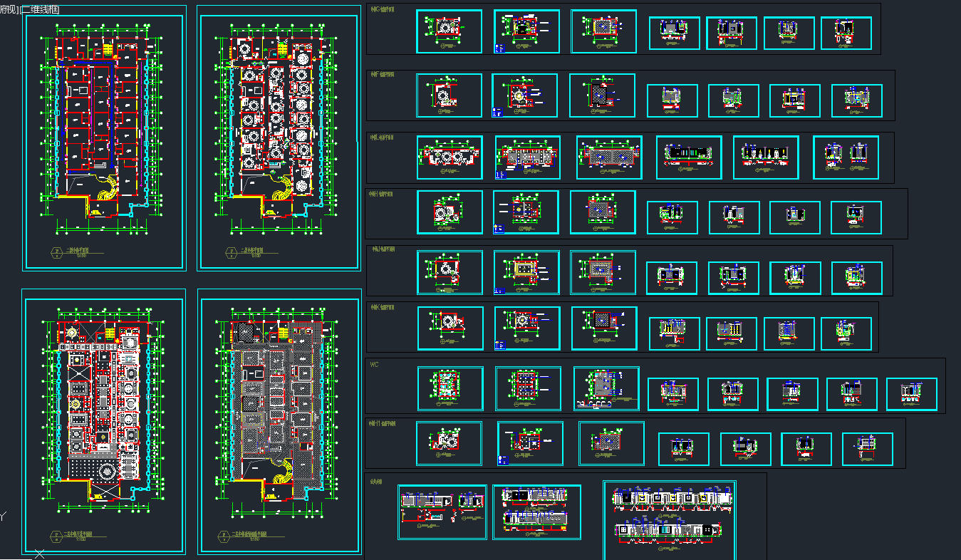Select third-row plan sheet with three round tables
This screenshot has height=560, width=961.
[x=450, y=157]
